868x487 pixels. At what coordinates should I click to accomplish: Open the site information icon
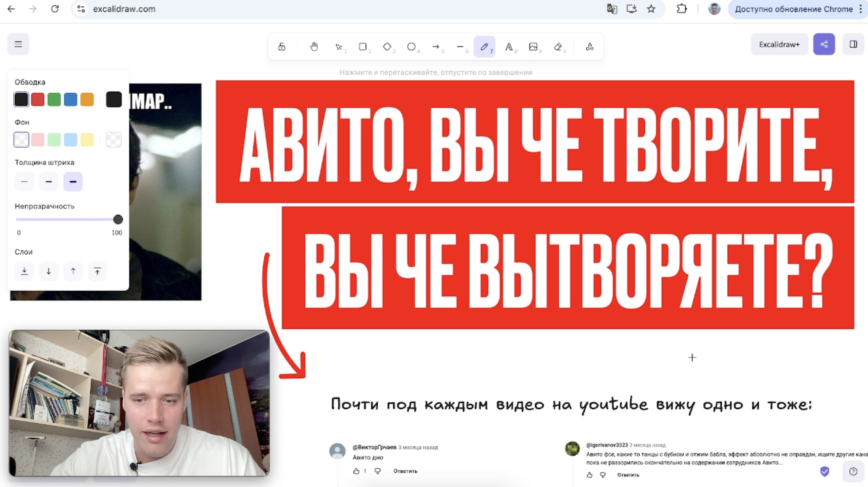81,9
